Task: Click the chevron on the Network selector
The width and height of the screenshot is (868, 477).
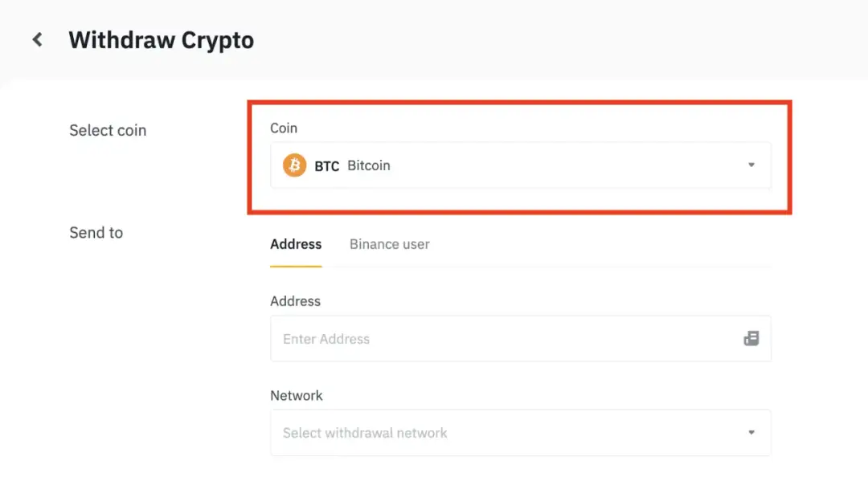Action: (751, 433)
